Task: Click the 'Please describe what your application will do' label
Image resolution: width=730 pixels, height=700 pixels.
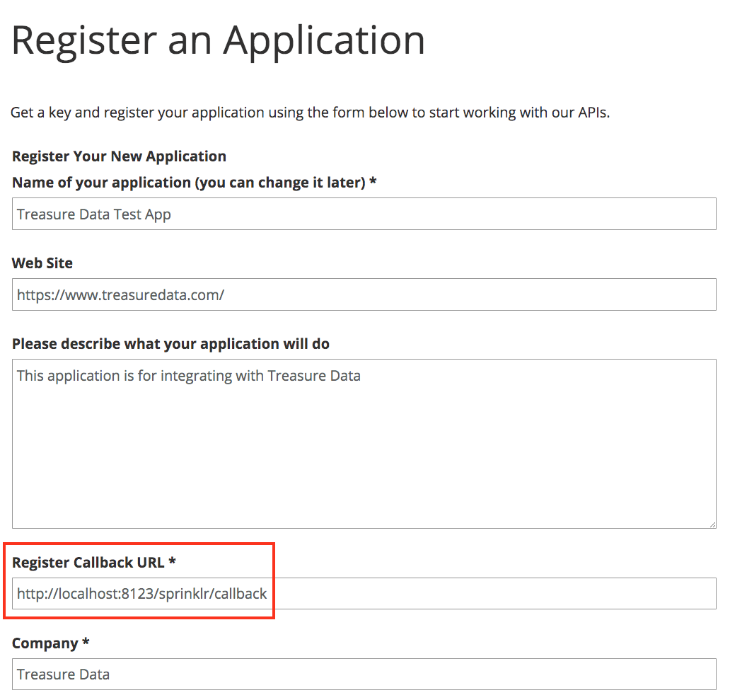Action: click(x=170, y=344)
